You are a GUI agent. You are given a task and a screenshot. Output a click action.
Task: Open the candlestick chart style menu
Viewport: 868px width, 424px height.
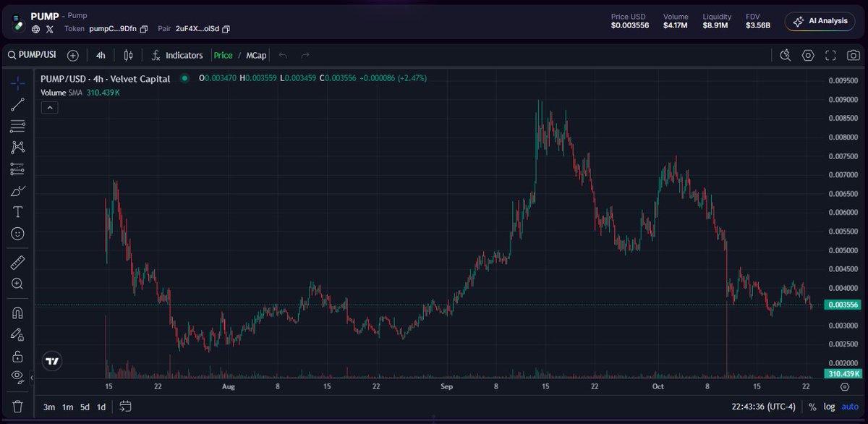click(x=129, y=55)
